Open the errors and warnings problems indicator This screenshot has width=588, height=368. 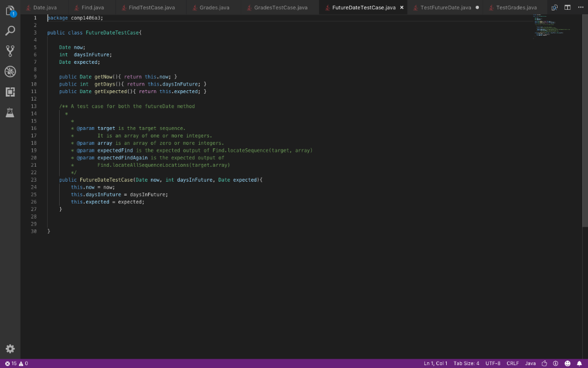[16, 363]
